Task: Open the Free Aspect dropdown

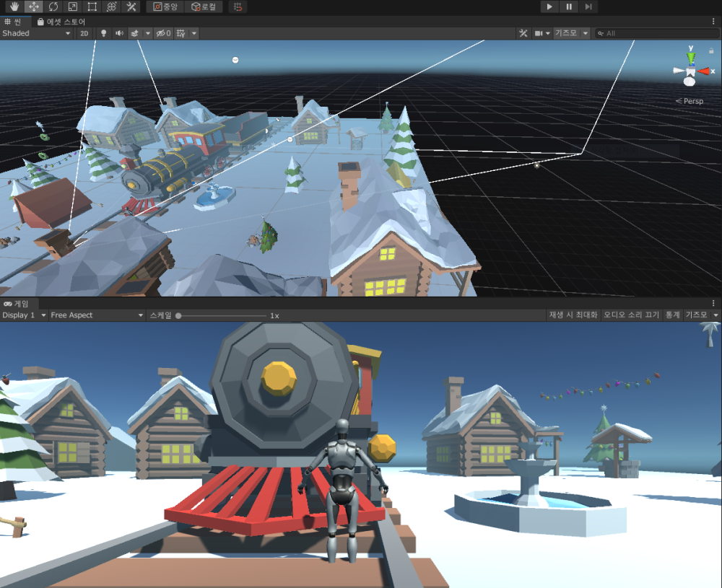Action: pyautogui.click(x=97, y=315)
